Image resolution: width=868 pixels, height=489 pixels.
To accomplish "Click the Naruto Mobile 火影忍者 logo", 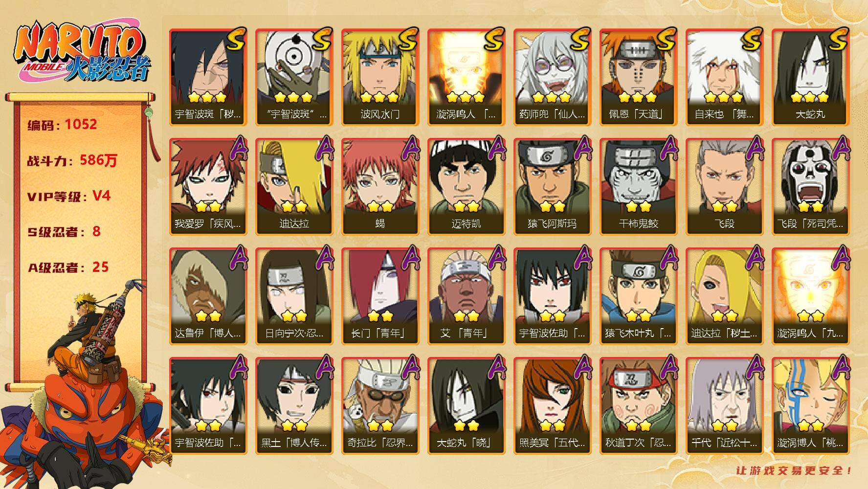I will coord(82,52).
